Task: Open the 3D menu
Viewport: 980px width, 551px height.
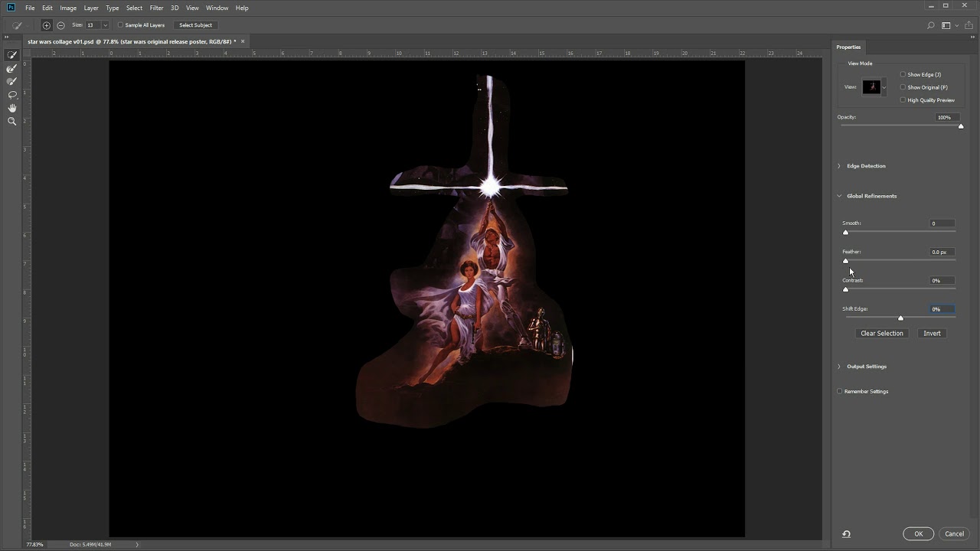Action: tap(175, 8)
